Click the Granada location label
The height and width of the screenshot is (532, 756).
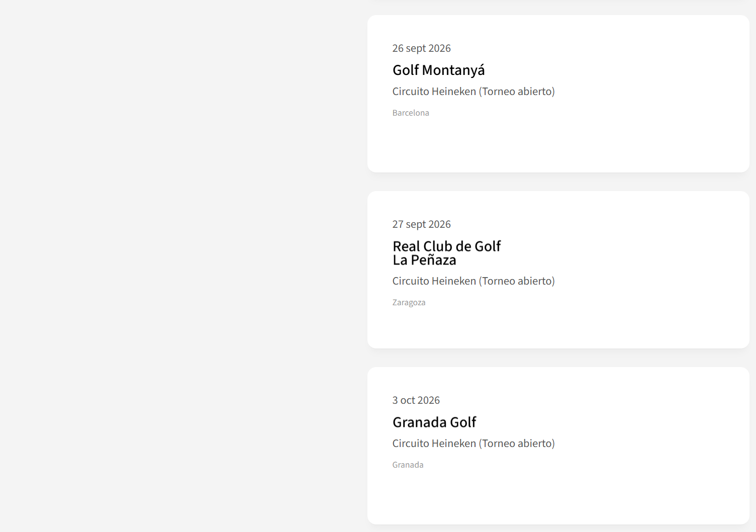(408, 465)
